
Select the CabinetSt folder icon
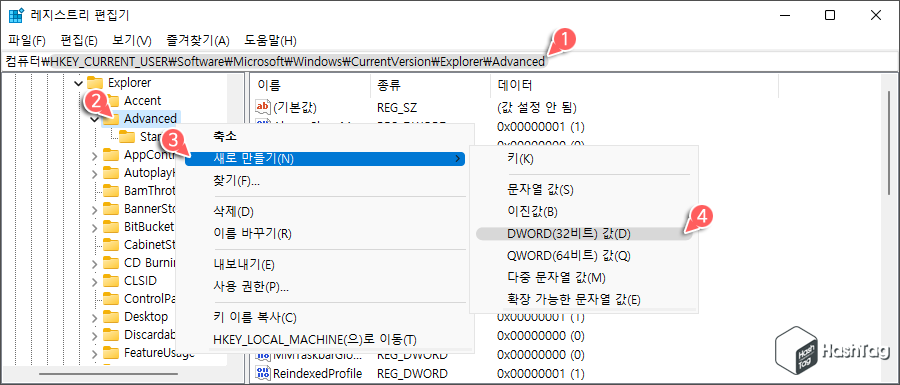tap(111, 245)
